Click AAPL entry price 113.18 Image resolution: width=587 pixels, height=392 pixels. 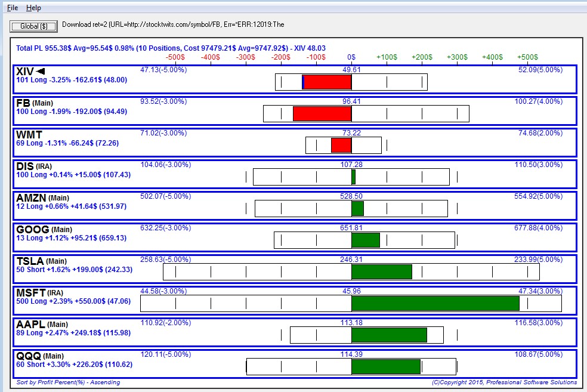351,323
